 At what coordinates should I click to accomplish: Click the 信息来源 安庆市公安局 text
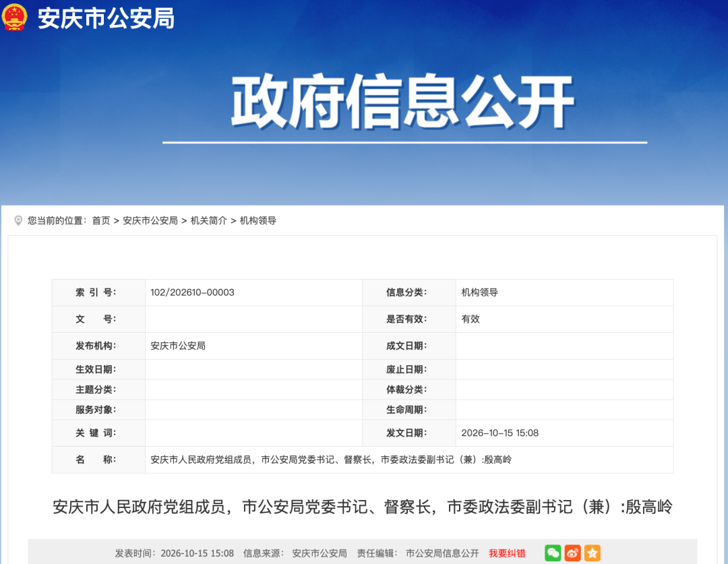tap(295, 553)
